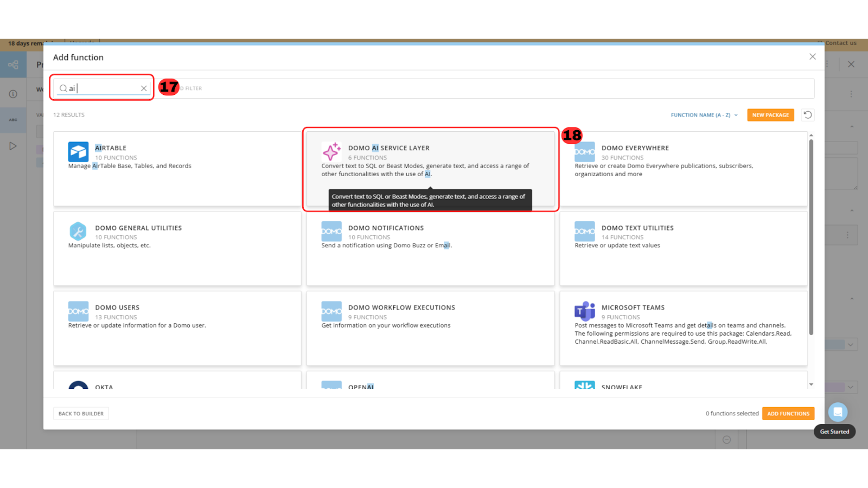This screenshot has width=868, height=488.
Task: Click the Add function dialog title
Action: [x=78, y=57]
